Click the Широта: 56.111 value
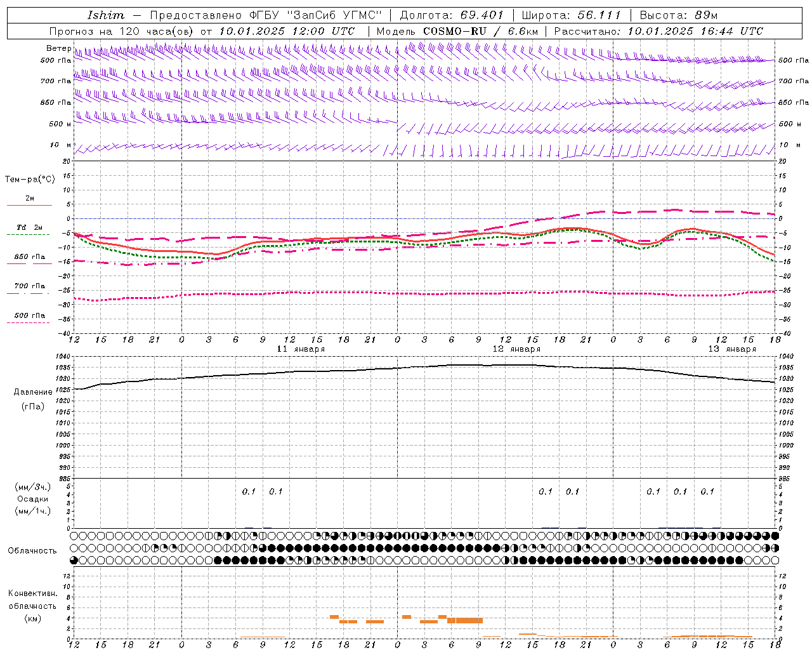Viewport: 812px width, 650px height. tap(572, 15)
